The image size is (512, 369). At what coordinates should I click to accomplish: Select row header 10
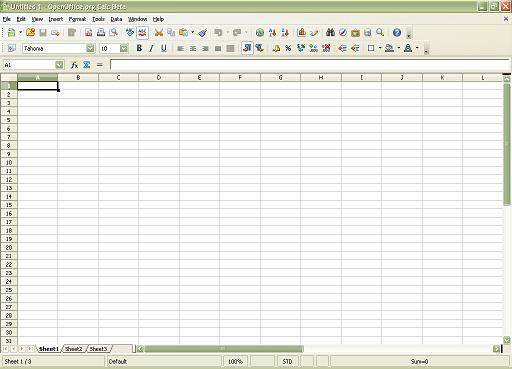9,163
